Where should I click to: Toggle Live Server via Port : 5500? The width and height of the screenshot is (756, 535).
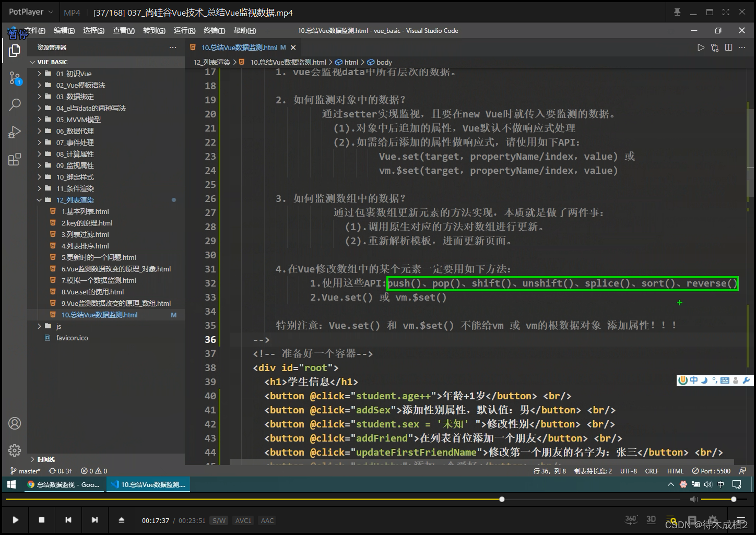tap(711, 471)
